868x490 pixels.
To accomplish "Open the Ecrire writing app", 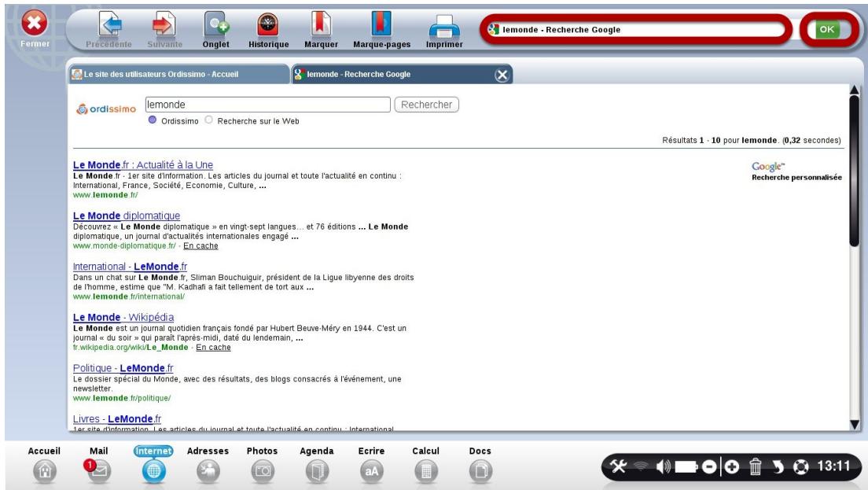I will 371,470.
